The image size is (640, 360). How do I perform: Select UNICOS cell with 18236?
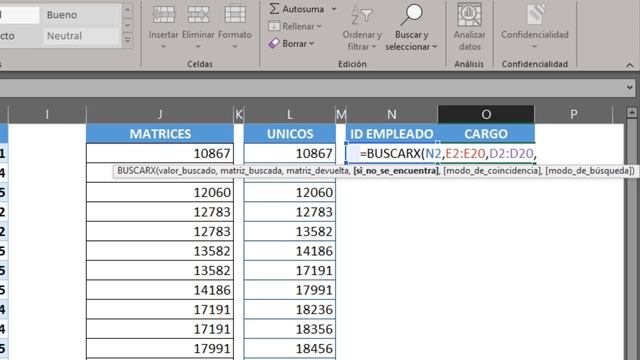[290, 309]
